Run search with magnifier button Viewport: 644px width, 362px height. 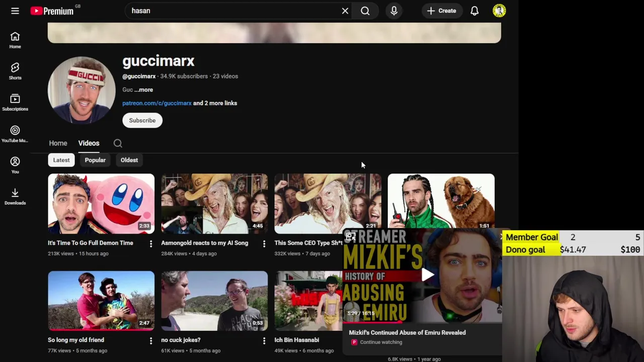click(x=365, y=11)
